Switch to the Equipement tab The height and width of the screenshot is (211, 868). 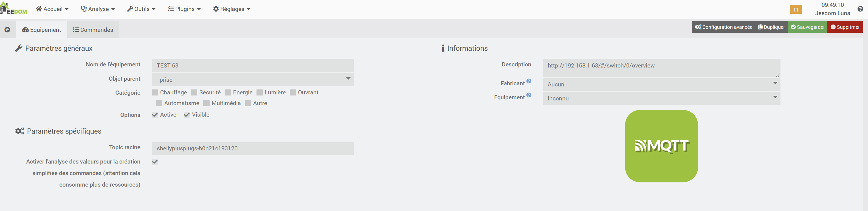[42, 30]
